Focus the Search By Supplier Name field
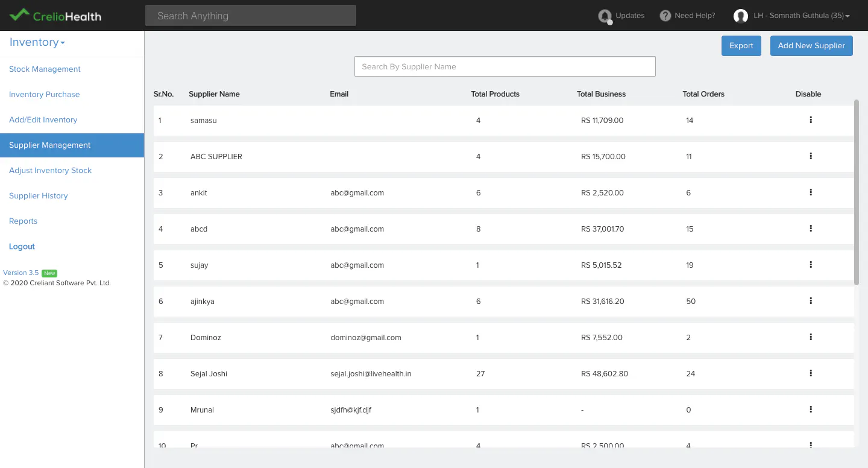868x468 pixels. tap(505, 66)
